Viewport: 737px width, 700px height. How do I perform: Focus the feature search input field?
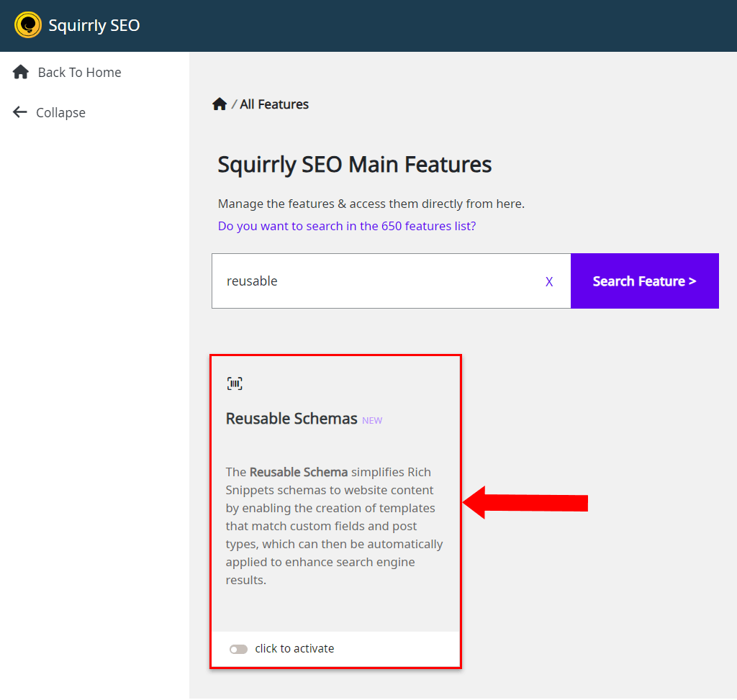click(x=391, y=281)
